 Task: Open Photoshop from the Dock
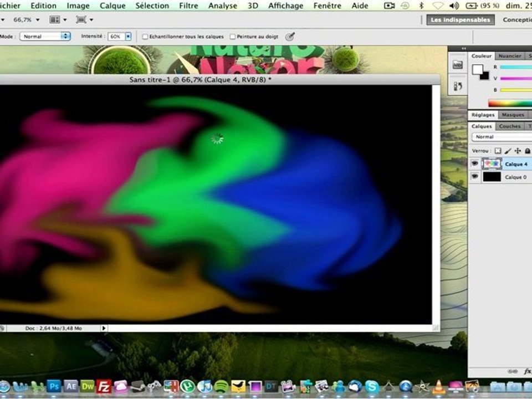tap(53, 386)
